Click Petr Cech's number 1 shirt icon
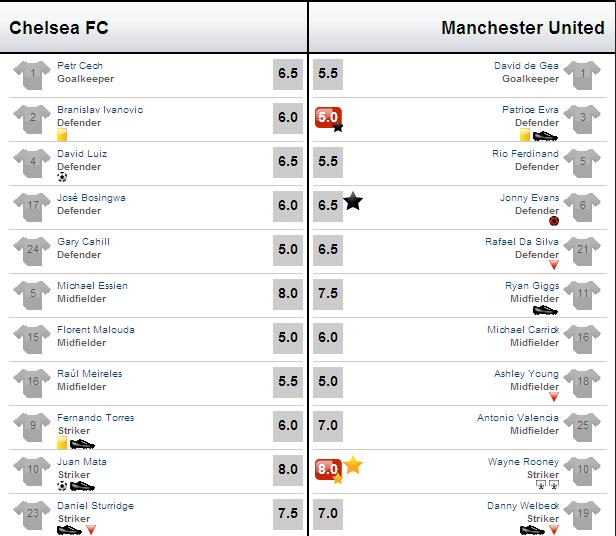This screenshot has width=616, height=536. (x=32, y=75)
